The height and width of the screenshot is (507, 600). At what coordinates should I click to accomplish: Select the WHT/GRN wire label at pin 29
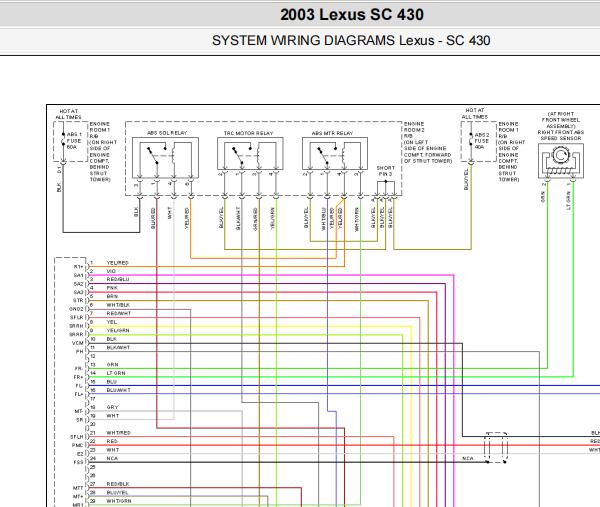click(x=119, y=501)
